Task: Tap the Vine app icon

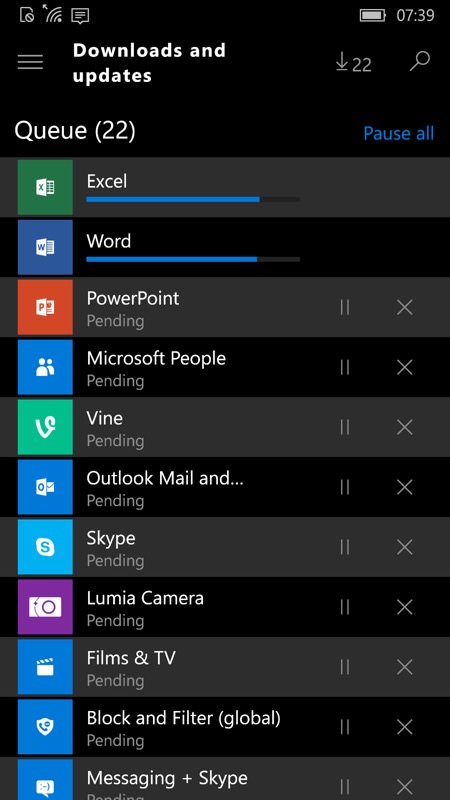Action: (45, 427)
